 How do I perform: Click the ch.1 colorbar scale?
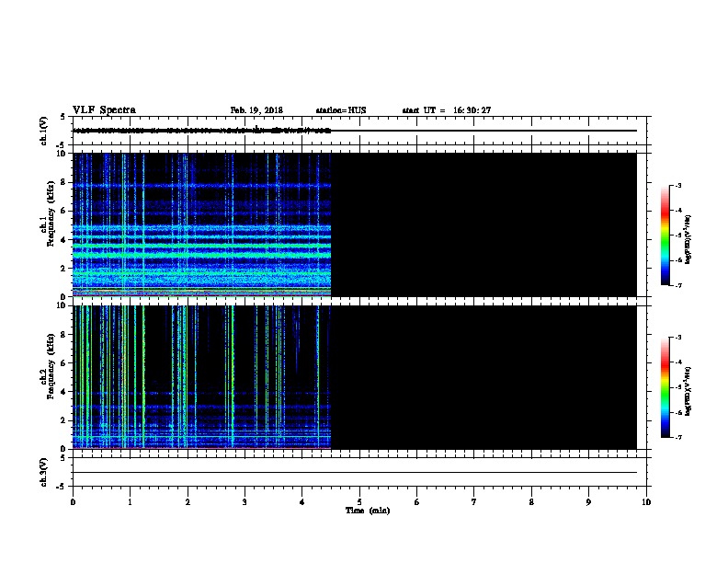pos(665,236)
